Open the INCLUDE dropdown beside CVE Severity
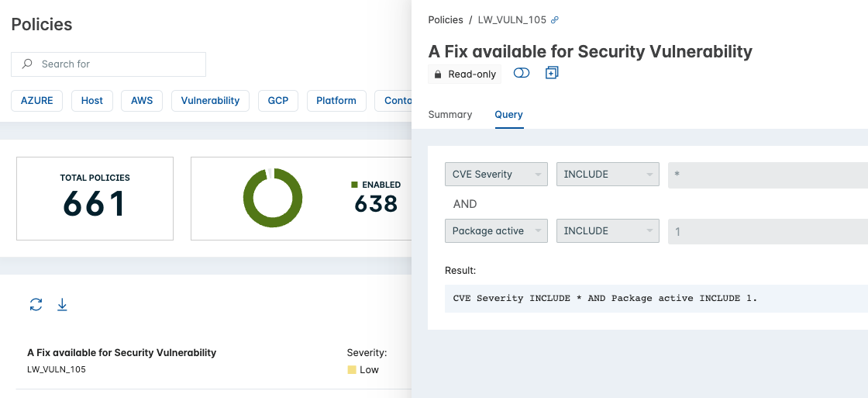Screen dimensions: 868x398 click(x=608, y=174)
